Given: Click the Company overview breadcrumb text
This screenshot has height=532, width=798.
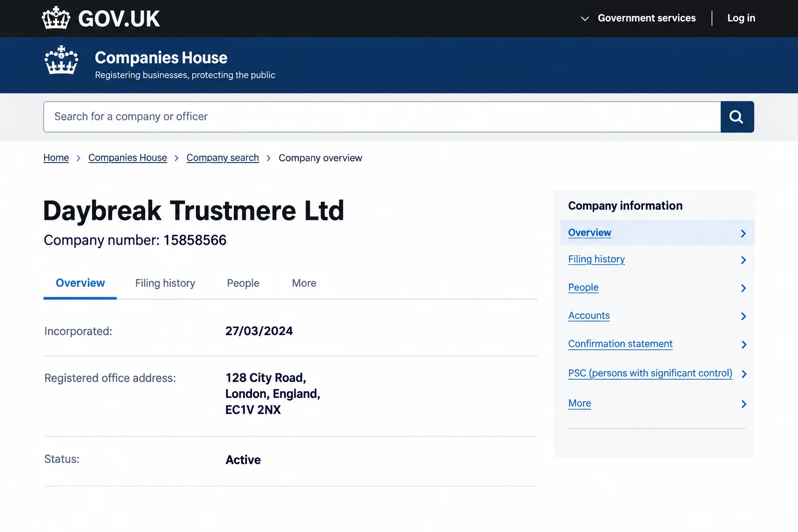Looking at the screenshot, I should (x=320, y=158).
